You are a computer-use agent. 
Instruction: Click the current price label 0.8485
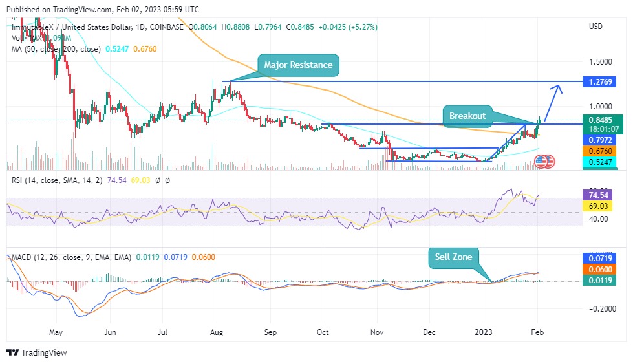tap(599, 120)
